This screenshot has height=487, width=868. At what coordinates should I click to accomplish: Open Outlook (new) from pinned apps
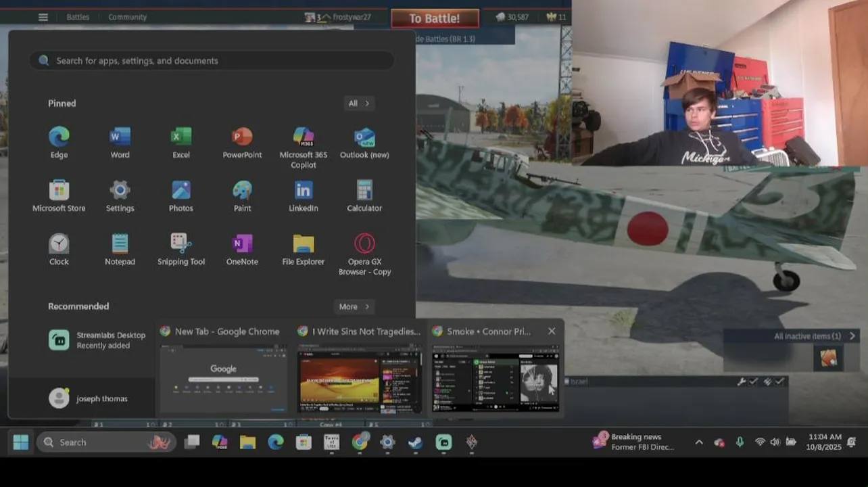(x=364, y=143)
